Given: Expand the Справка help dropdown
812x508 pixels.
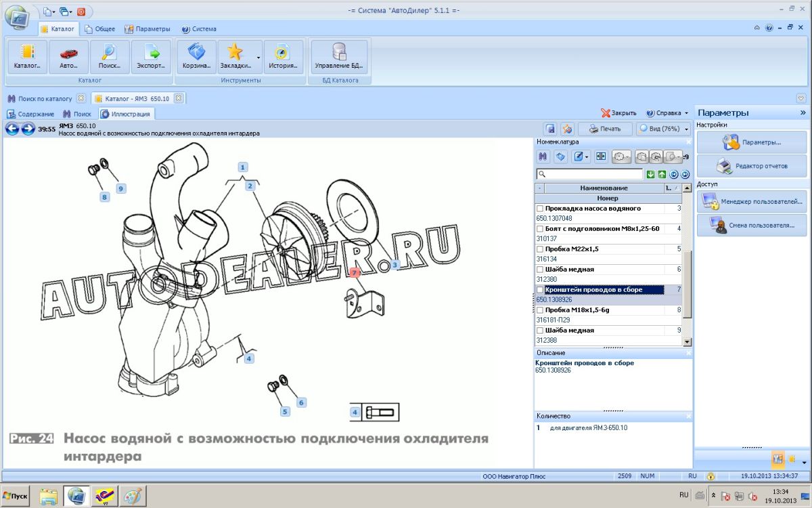Looking at the screenshot, I should click(x=686, y=113).
